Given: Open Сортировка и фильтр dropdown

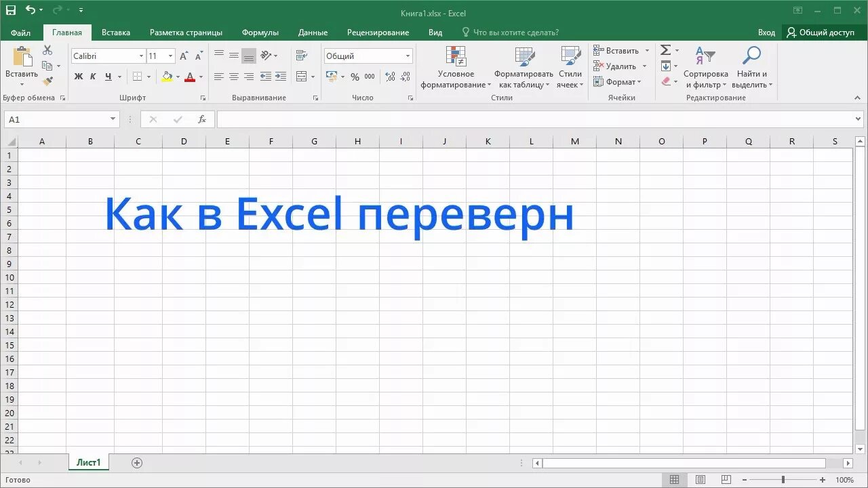Looking at the screenshot, I should tap(705, 68).
